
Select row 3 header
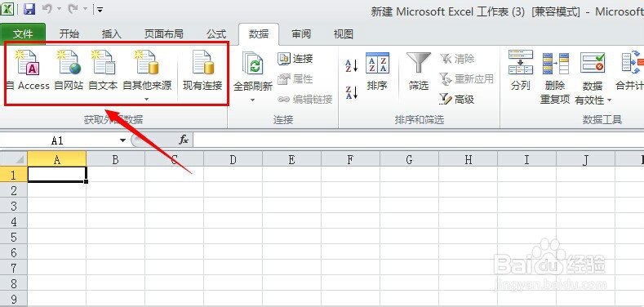click(14, 206)
